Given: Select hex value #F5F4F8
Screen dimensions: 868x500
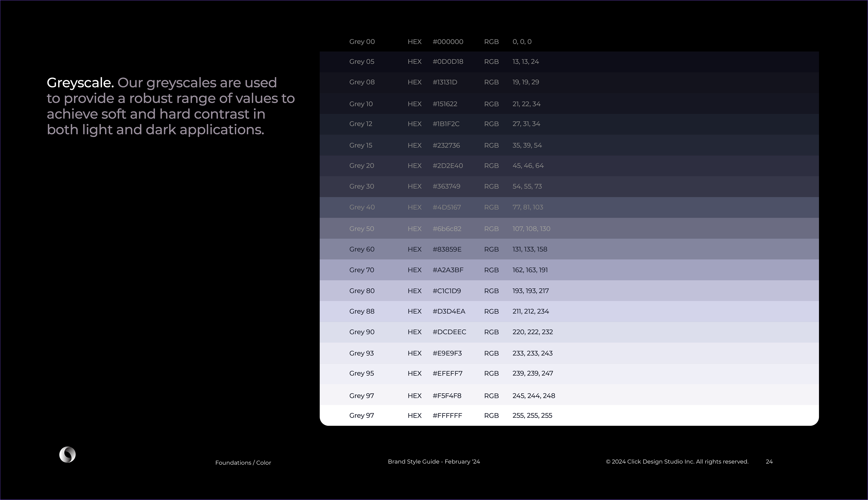Looking at the screenshot, I should click(447, 396).
